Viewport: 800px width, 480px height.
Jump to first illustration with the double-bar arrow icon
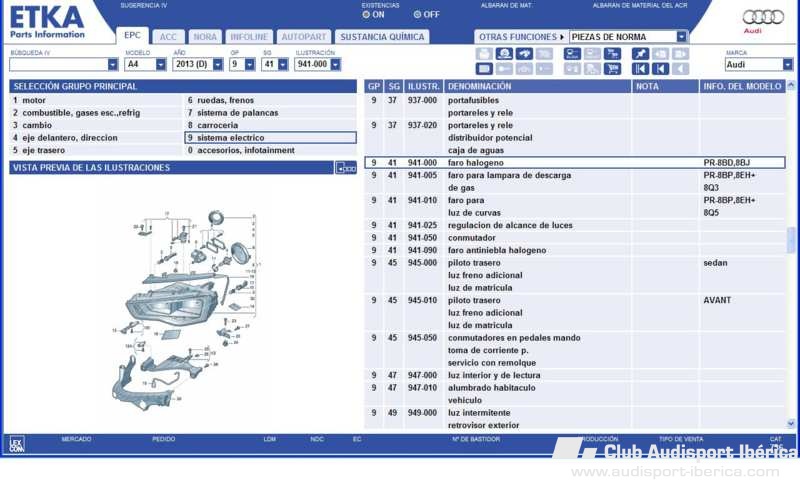640,69
